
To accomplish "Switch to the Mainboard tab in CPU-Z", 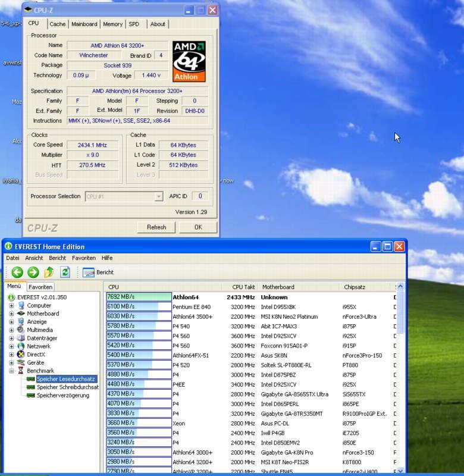I will (84, 24).
